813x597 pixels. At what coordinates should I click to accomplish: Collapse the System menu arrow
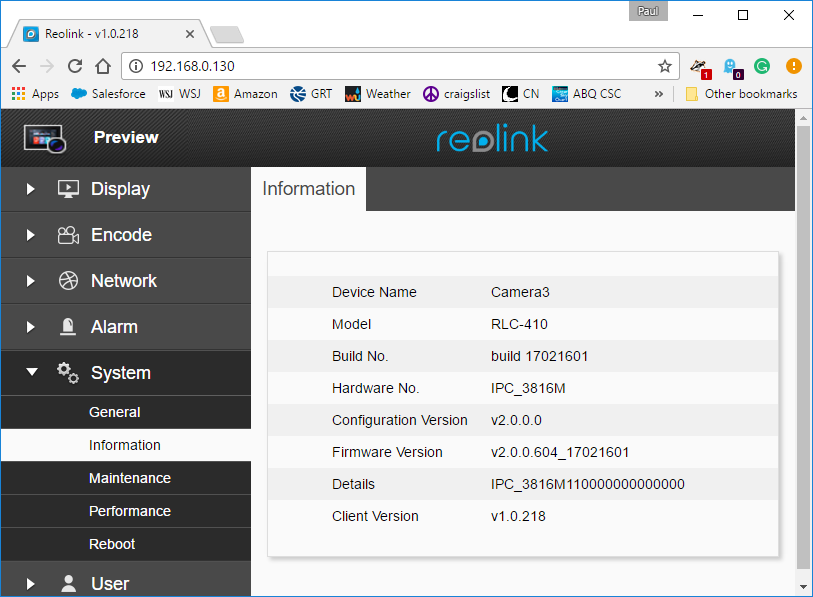tap(32, 372)
